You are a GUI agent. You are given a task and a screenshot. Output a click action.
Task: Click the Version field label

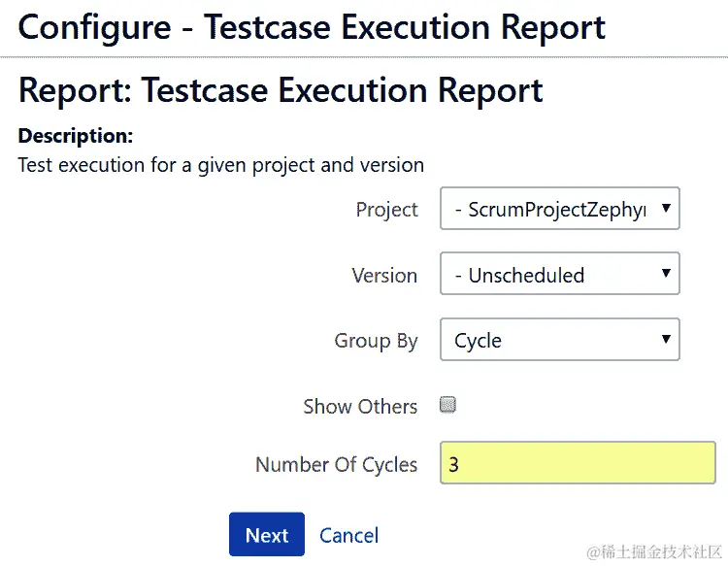[384, 276]
